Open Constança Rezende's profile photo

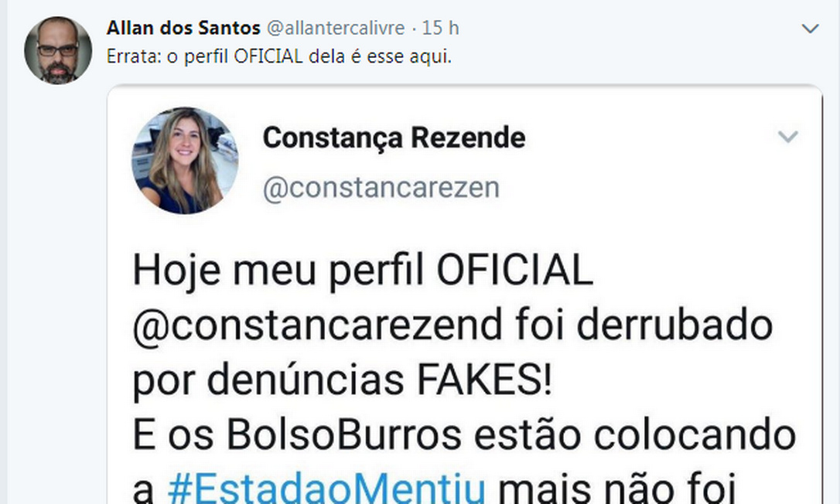point(185,161)
